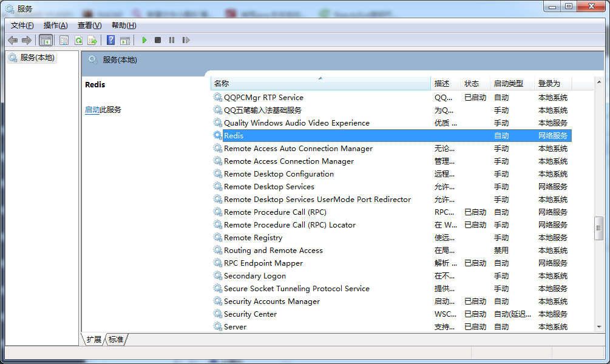Click the Export list toolbar icon
The height and width of the screenshot is (364, 610).
click(x=93, y=40)
